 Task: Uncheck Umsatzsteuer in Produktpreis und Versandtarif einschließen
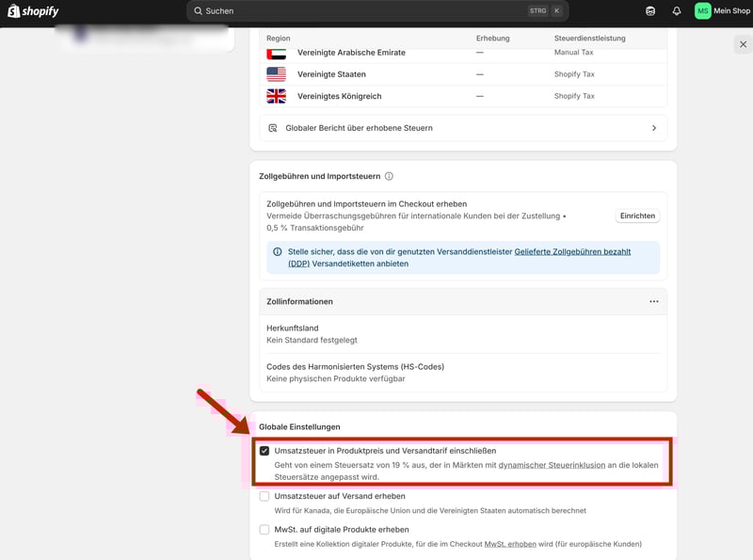pyautogui.click(x=264, y=451)
